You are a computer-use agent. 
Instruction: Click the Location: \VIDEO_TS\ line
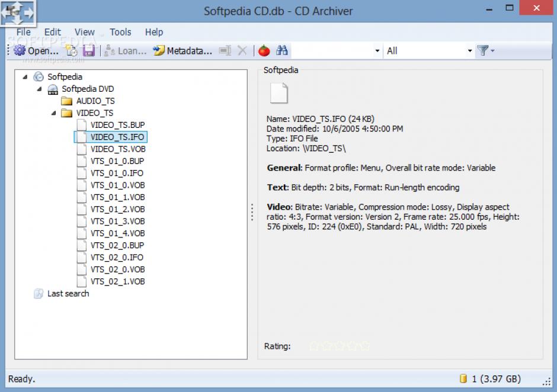point(306,149)
